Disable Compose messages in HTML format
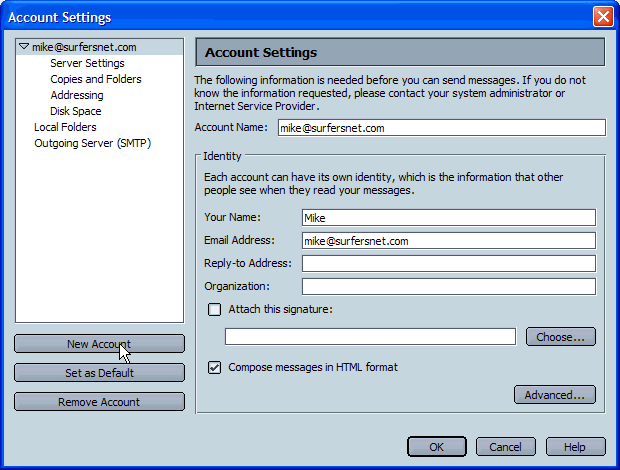Viewport: 620px width, 470px height. click(214, 367)
